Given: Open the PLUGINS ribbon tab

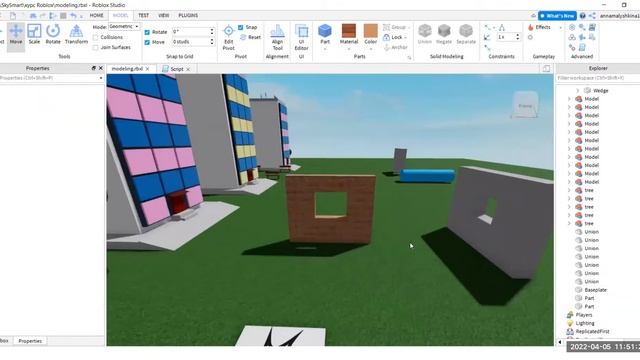Looking at the screenshot, I should pyautogui.click(x=188, y=16).
